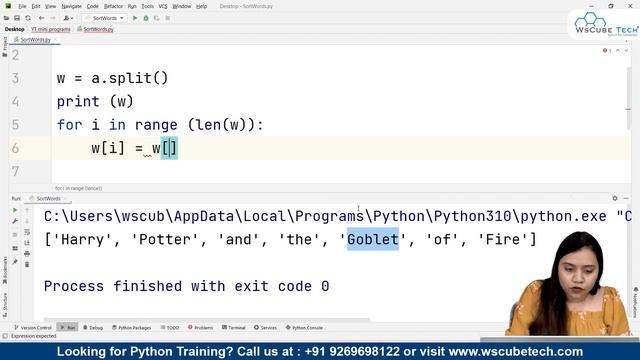
Task: Hide the Run panel with minimize icon
Action: (626, 198)
